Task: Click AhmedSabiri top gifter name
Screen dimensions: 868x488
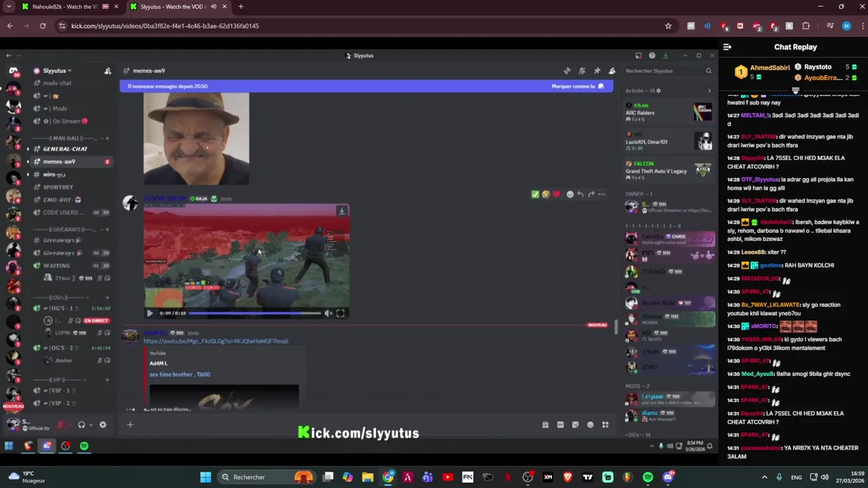Action: pyautogui.click(x=770, y=68)
